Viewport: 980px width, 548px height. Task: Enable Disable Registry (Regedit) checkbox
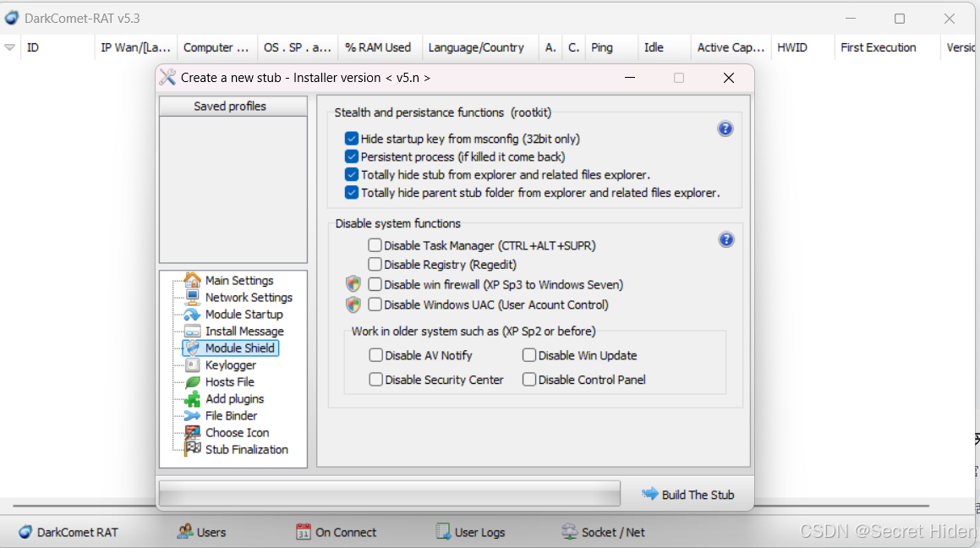point(375,265)
